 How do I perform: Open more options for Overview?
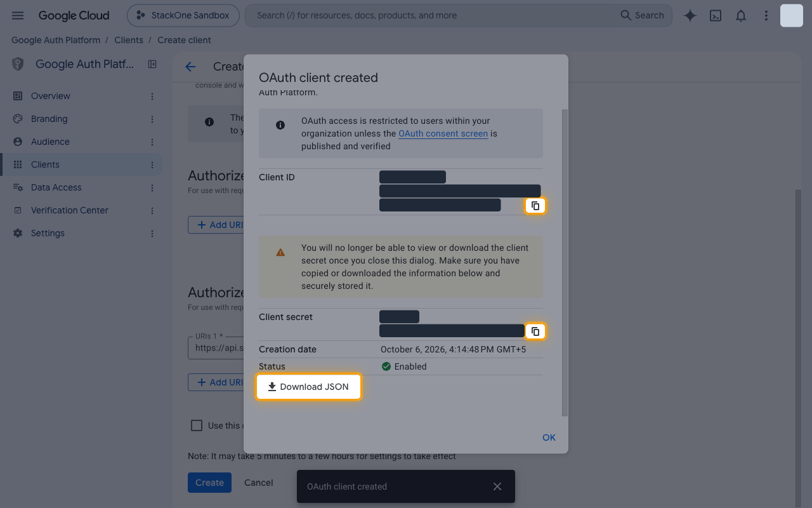click(x=152, y=96)
